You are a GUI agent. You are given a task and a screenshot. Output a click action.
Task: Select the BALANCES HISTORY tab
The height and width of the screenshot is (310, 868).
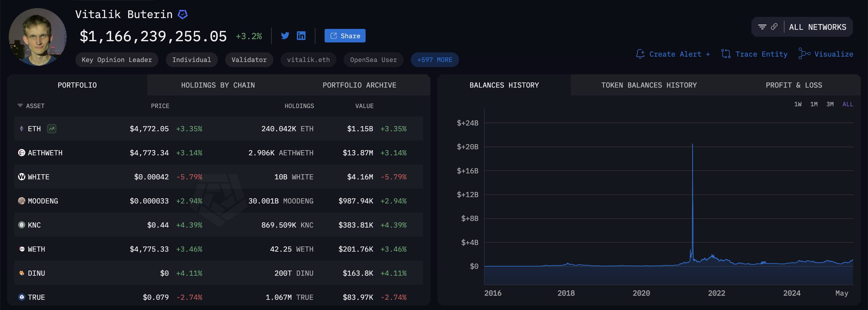click(x=504, y=85)
